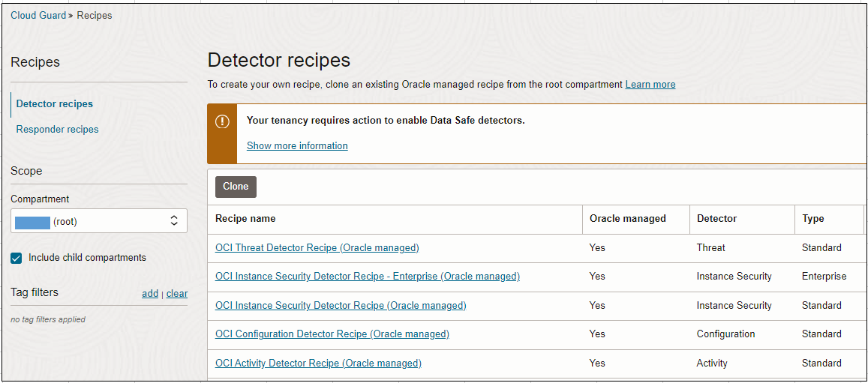Image resolution: width=868 pixels, height=383 pixels.
Task: Open OCI Threat Detector Recipe
Action: click(x=317, y=247)
